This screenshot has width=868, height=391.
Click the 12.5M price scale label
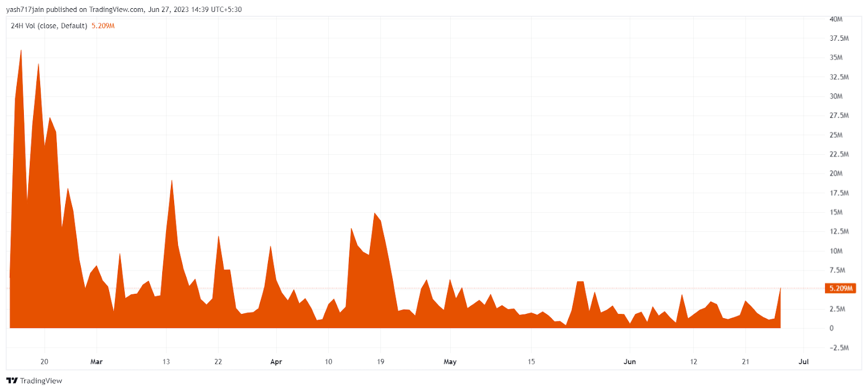[x=839, y=231]
